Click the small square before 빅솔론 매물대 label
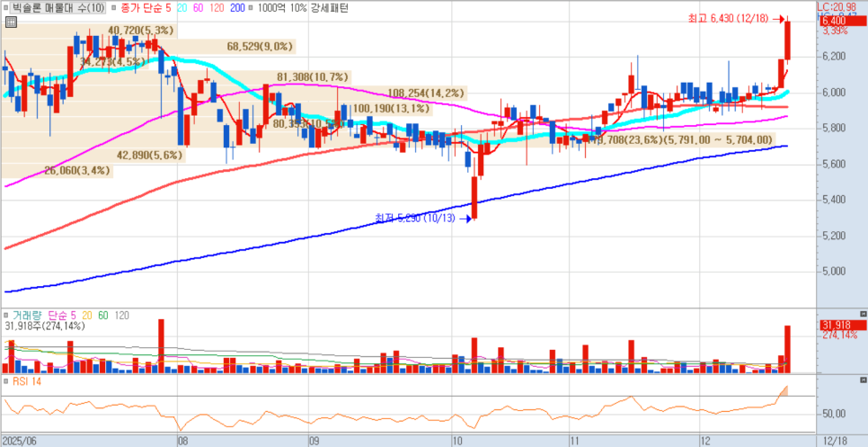This screenshot has width=868, height=447. point(5,8)
